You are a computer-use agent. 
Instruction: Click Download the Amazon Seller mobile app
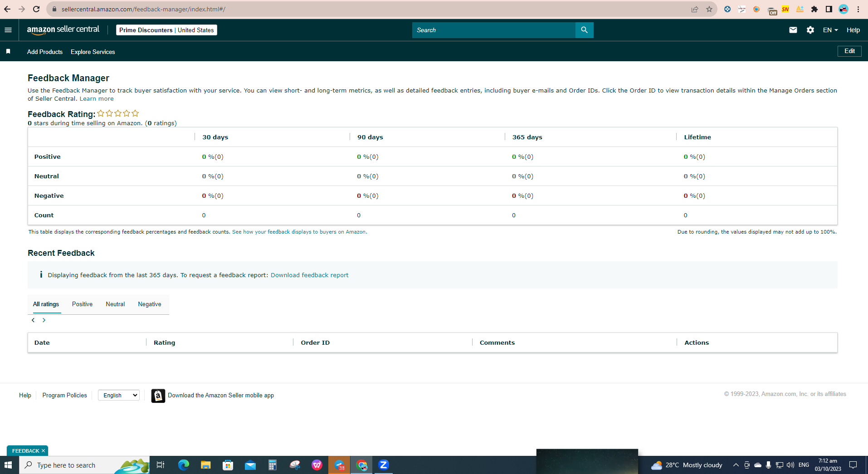[x=221, y=395]
